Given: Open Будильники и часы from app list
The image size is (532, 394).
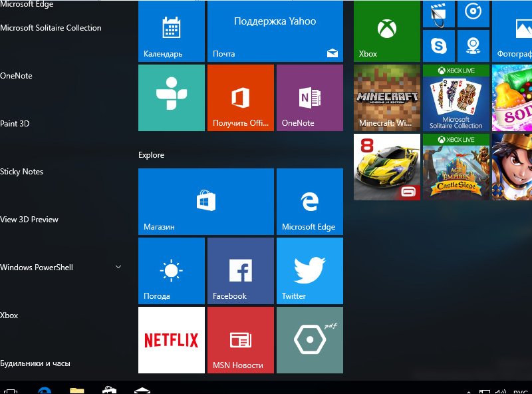Looking at the screenshot, I should point(35,363).
